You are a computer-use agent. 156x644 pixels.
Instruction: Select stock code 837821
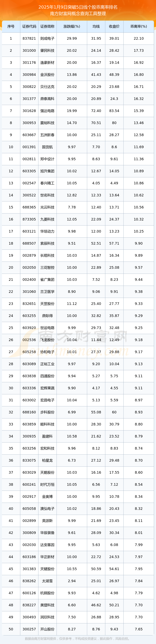tap(29, 38)
